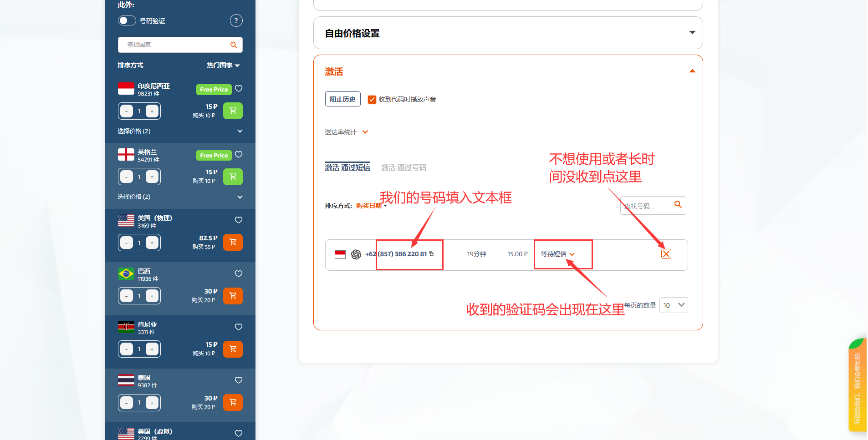
Task: Open the 热门国家 sort dropdown
Action: (x=223, y=65)
